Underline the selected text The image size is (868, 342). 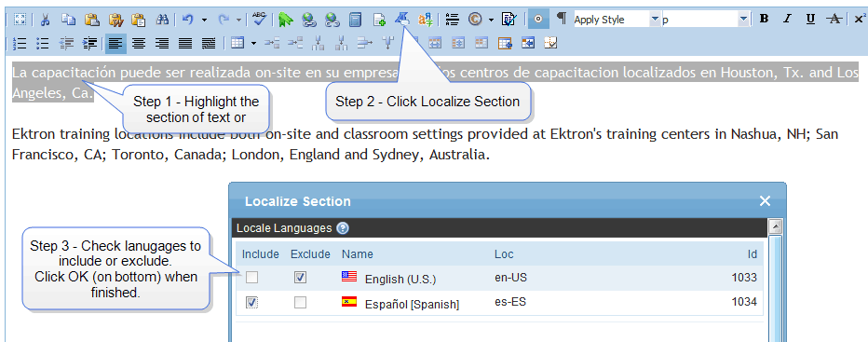(810, 20)
